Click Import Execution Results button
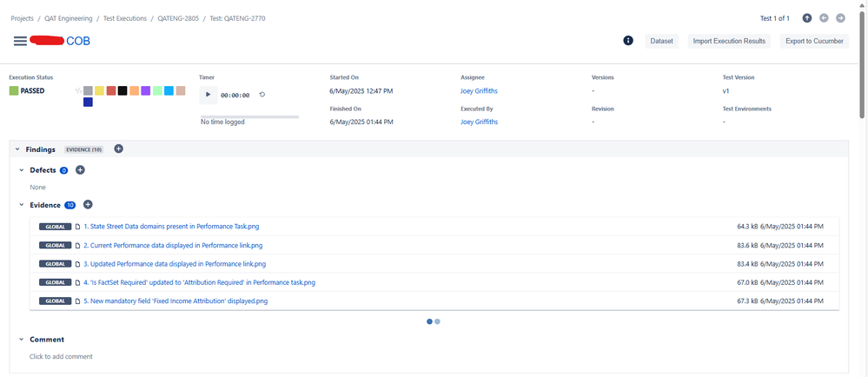The height and width of the screenshot is (377, 868). [729, 41]
